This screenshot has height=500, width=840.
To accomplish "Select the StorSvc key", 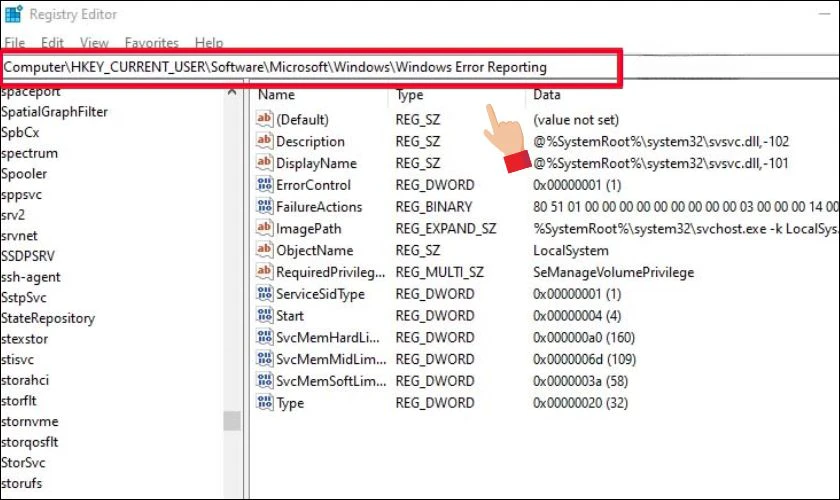I will [x=23, y=463].
